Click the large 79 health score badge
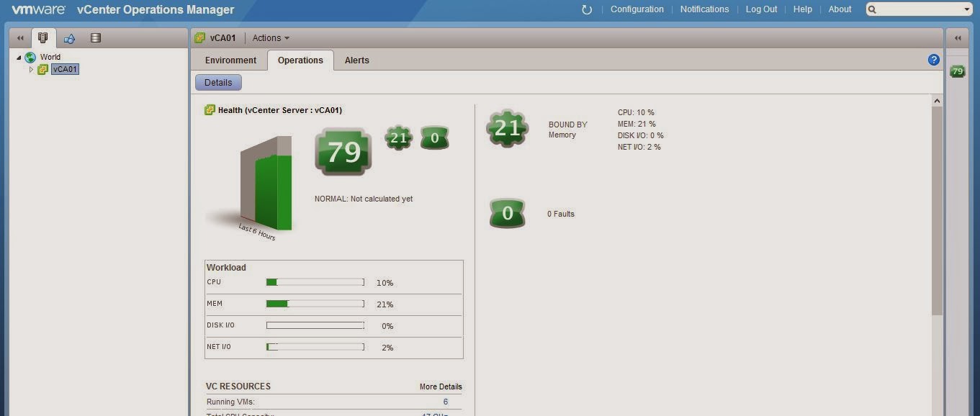This screenshot has width=980, height=416. pos(343,152)
